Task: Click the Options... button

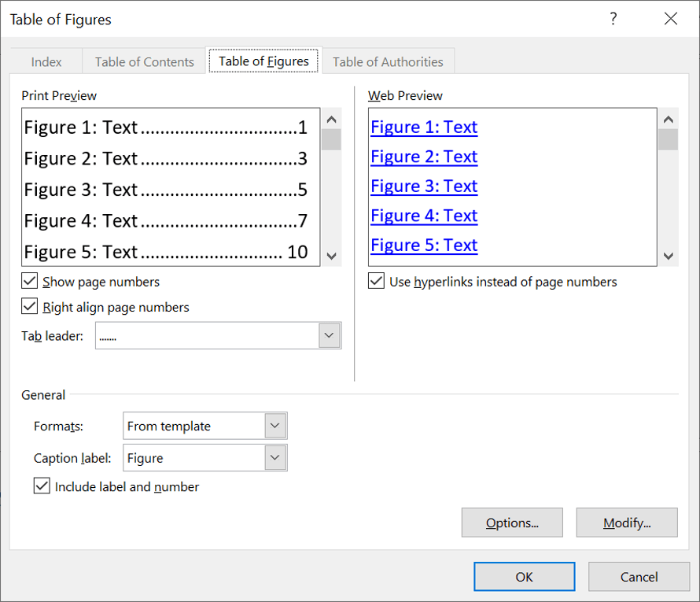Action: point(512,523)
